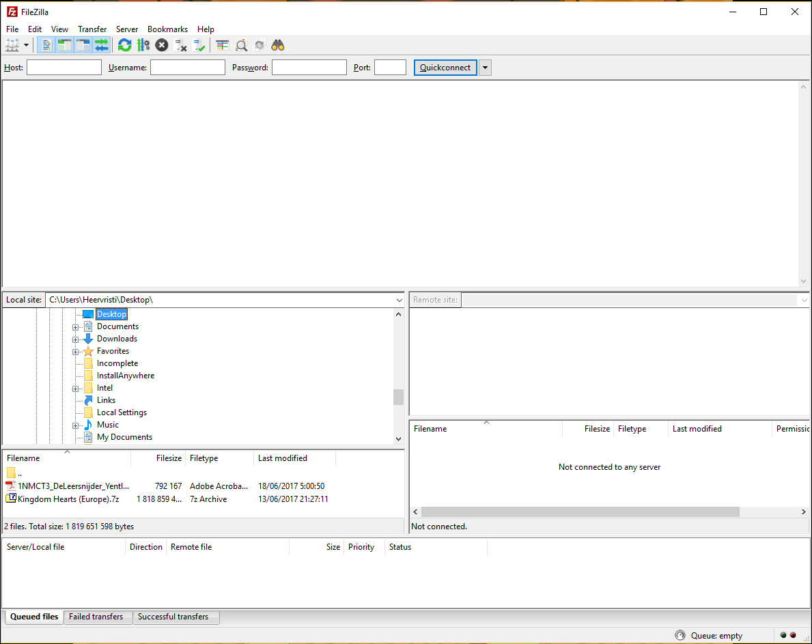Open the Quickconnect history dropdown
The image size is (812, 644).
(486, 68)
